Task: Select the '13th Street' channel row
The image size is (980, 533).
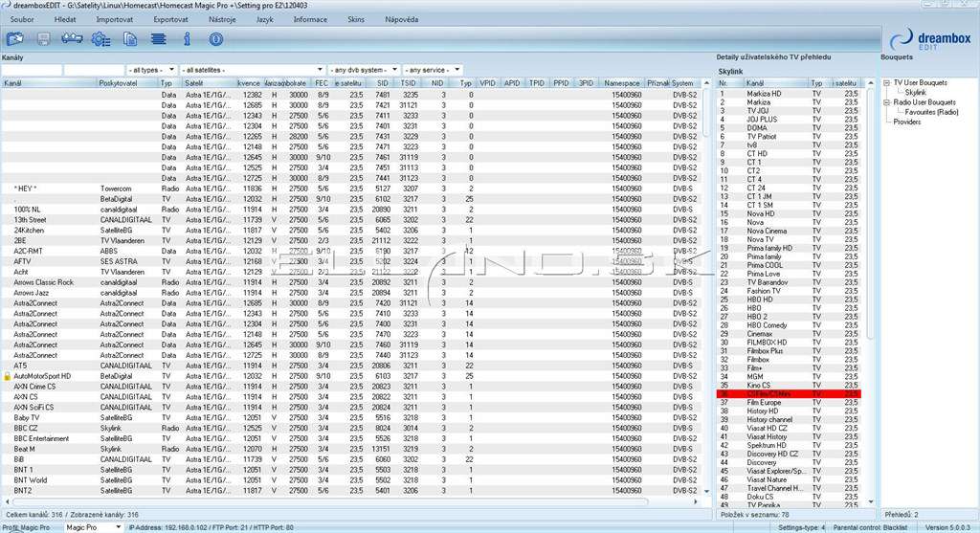Action: (351, 220)
